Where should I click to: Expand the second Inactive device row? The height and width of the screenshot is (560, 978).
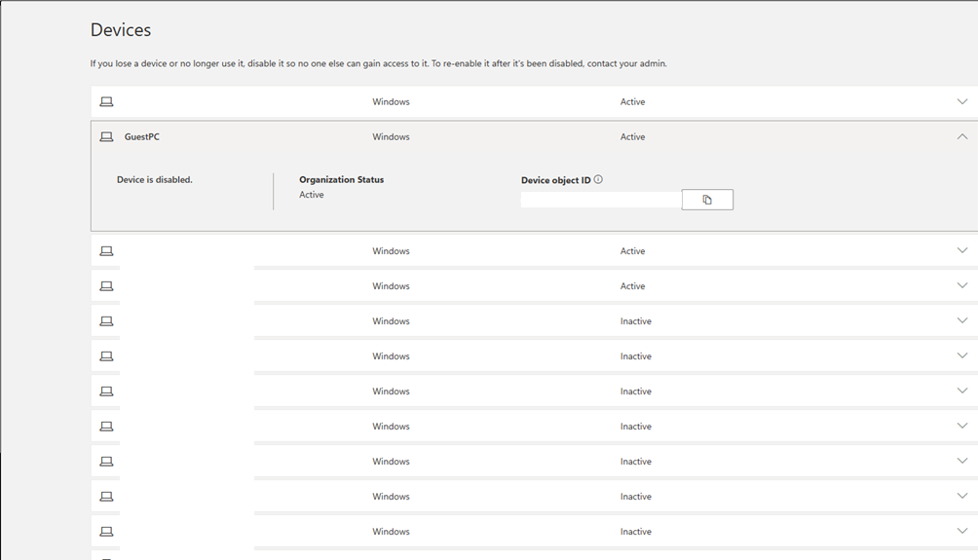[x=961, y=355]
